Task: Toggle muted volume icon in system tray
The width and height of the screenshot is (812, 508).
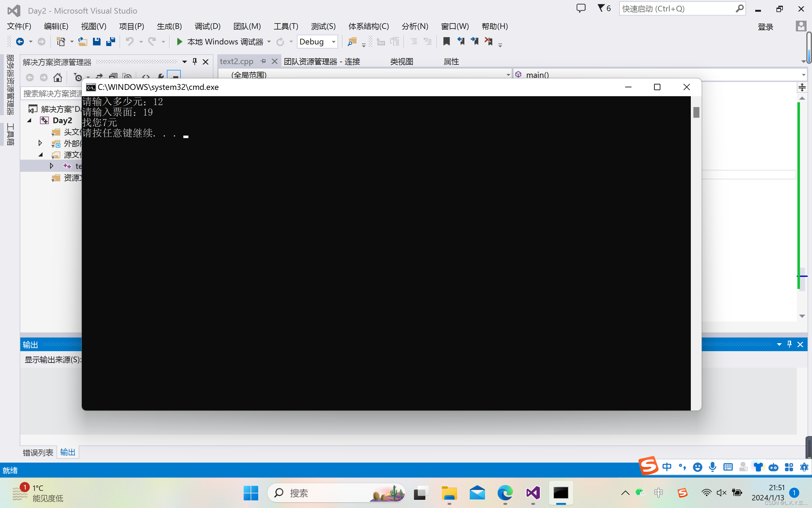Action: coord(721,493)
